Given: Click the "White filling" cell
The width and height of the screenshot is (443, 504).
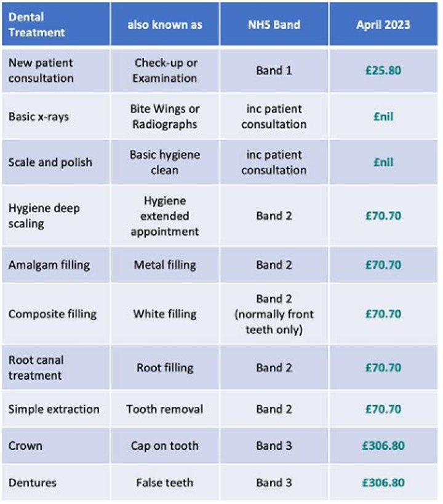Looking at the screenshot, I should (165, 314).
